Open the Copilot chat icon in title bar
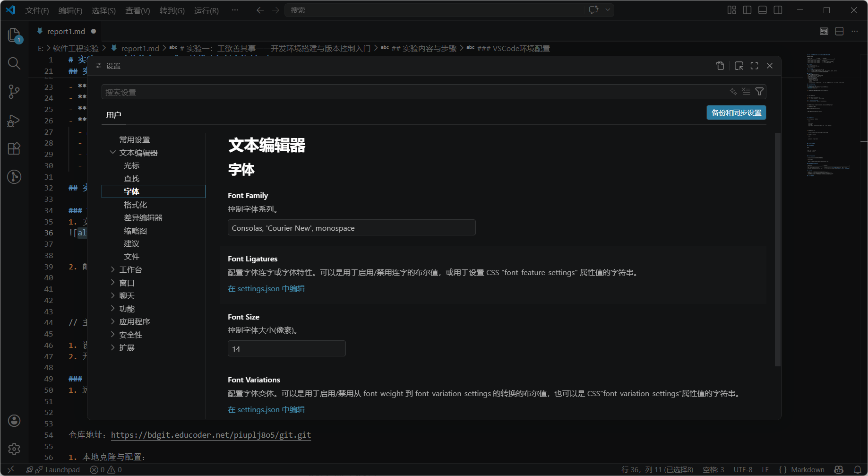Screen dimensions: 868x476 pos(593,10)
